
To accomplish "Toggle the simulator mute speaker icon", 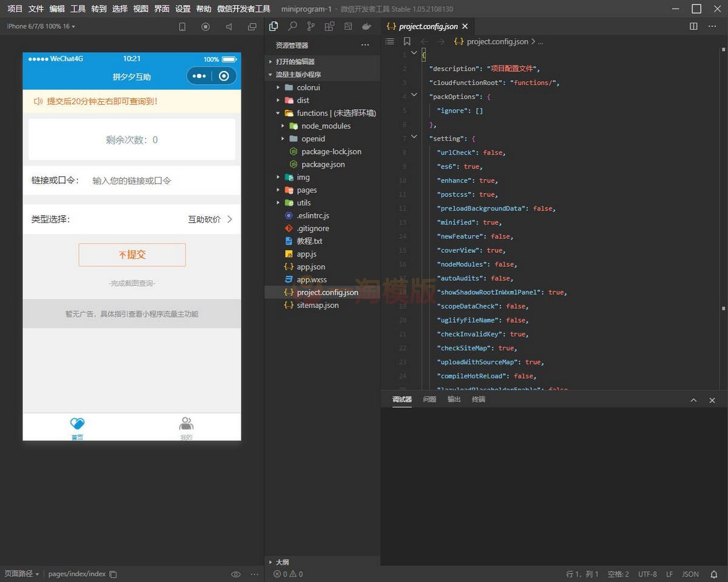I will coord(229,27).
